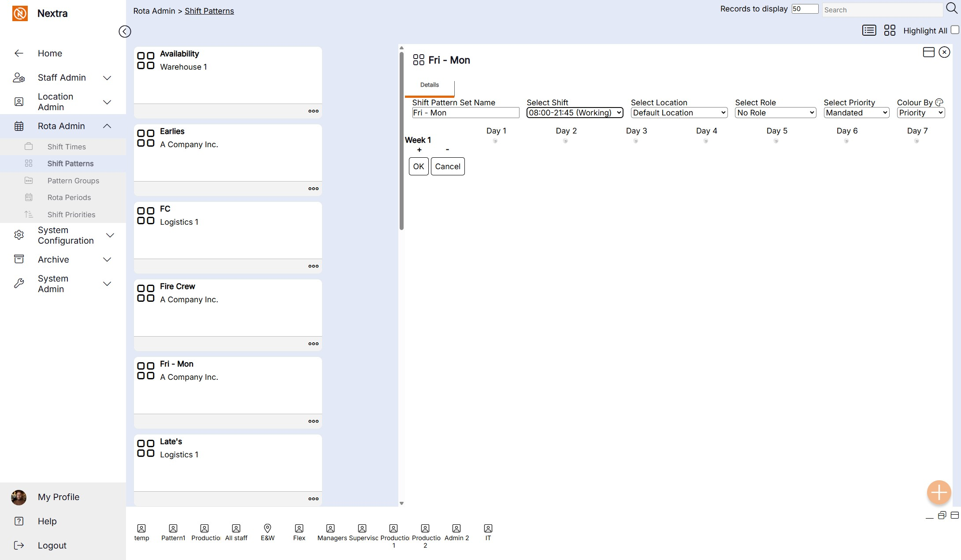Click the search magnifier icon
The image size is (961, 560).
(x=951, y=8)
